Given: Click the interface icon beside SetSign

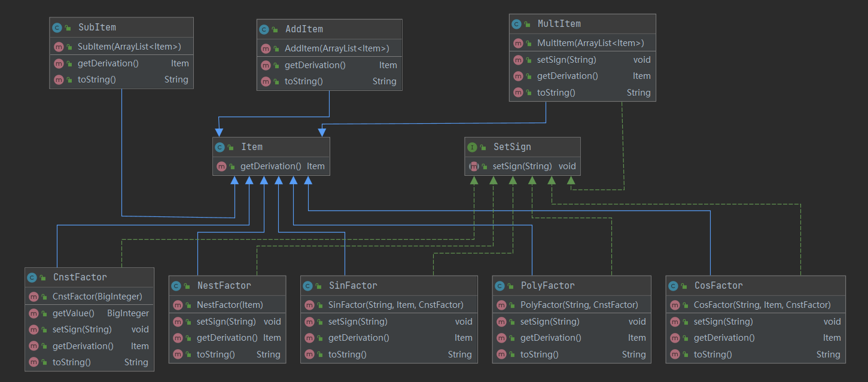Looking at the screenshot, I should click(472, 147).
